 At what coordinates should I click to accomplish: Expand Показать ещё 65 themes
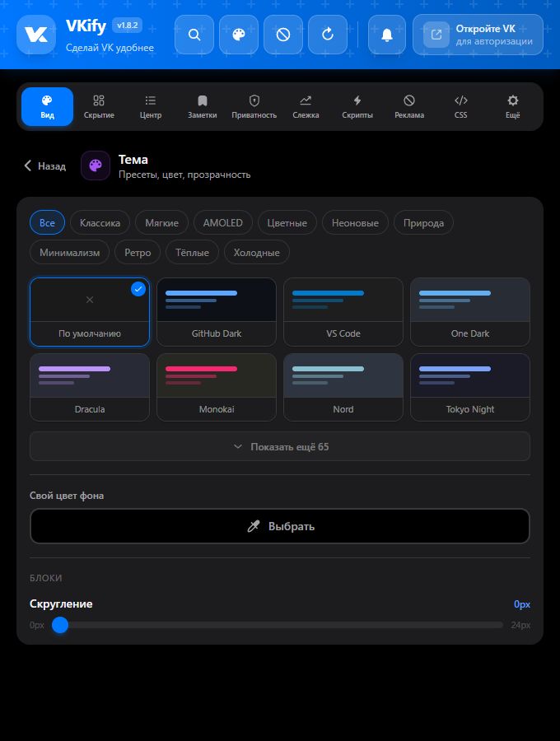click(x=280, y=446)
